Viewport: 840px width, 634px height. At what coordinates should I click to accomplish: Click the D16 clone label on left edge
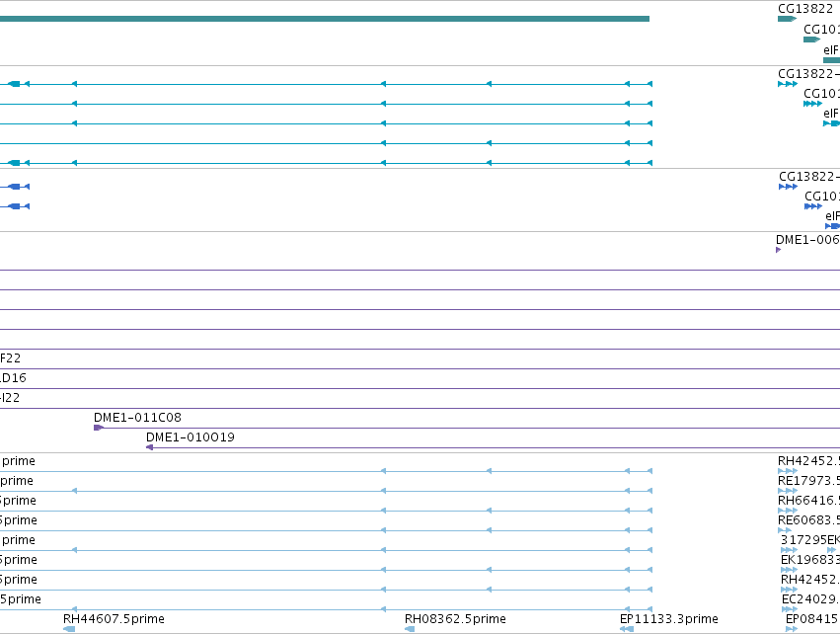click(13, 378)
